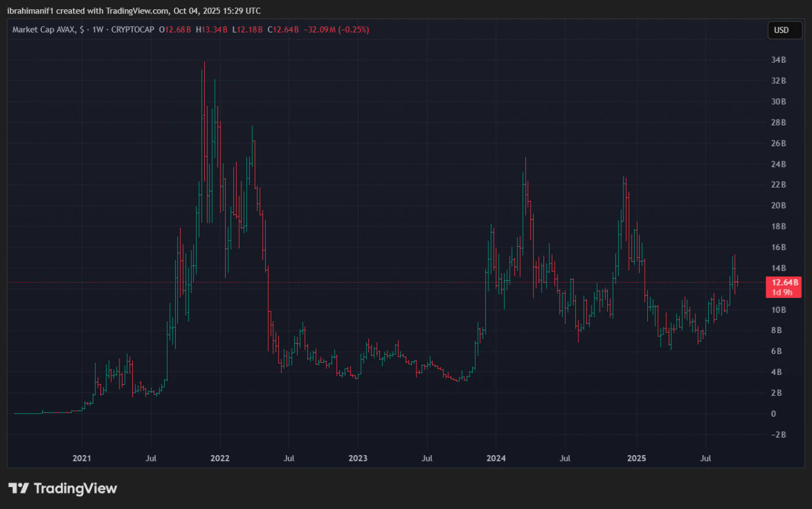Click the 2022 time axis label
This screenshot has width=812, height=509.
(x=220, y=459)
